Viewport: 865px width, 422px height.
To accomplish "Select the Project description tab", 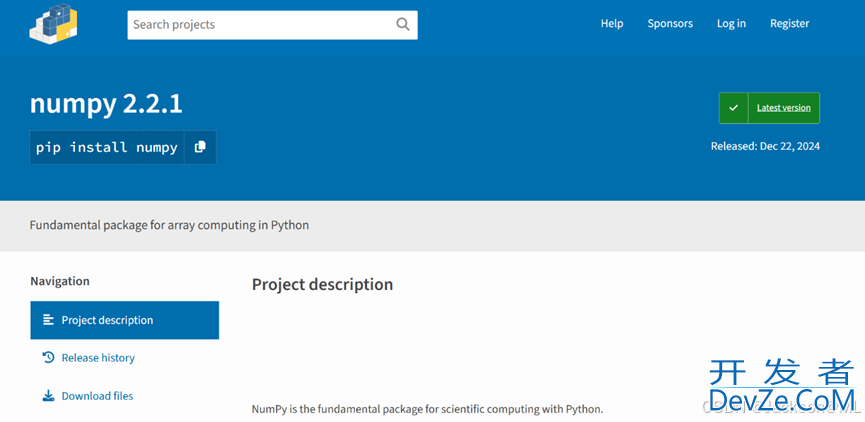I will tap(125, 320).
